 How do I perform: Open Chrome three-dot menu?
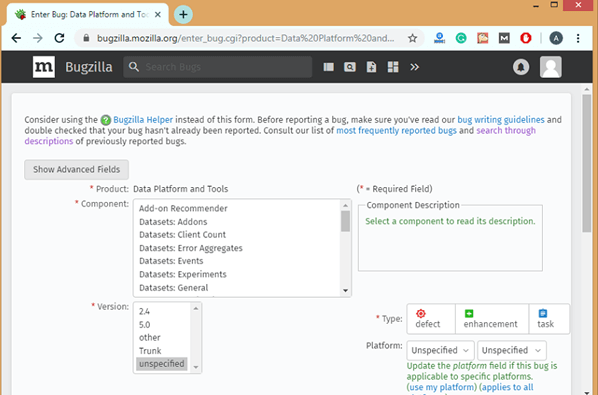click(578, 38)
